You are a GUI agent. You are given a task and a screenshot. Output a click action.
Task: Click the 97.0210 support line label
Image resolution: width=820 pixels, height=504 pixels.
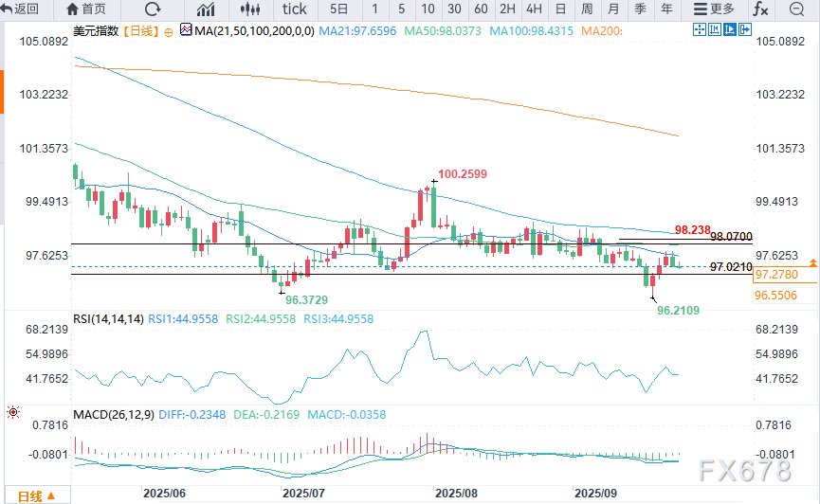pyautogui.click(x=731, y=267)
